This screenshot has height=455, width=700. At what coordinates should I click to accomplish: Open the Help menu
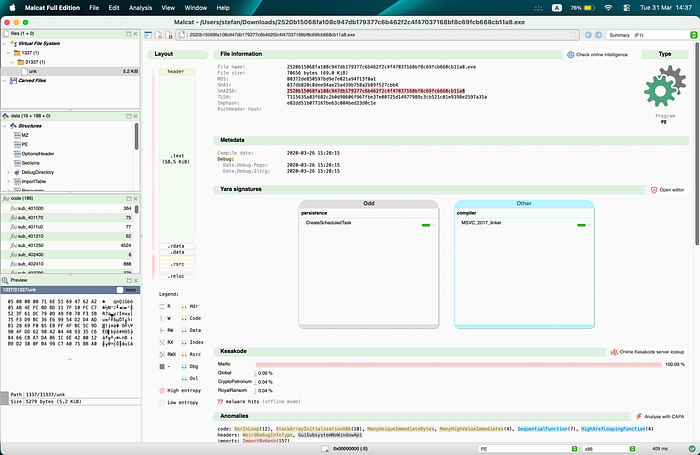[223, 8]
